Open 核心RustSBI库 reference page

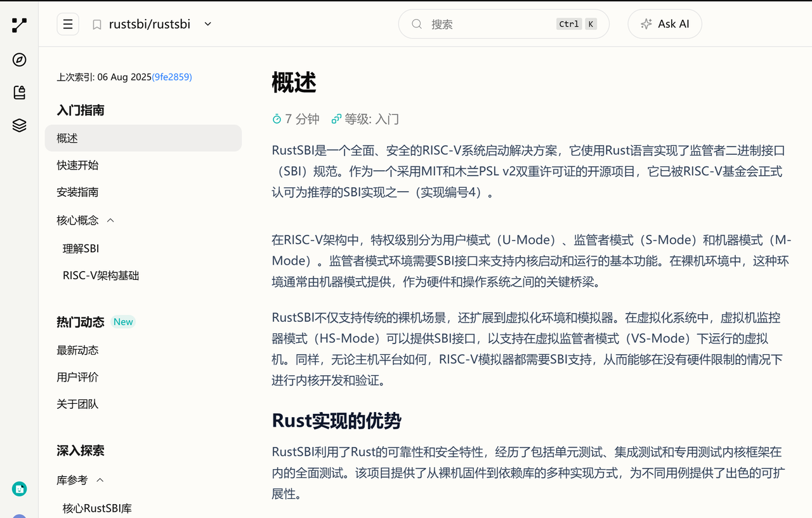[x=97, y=508]
